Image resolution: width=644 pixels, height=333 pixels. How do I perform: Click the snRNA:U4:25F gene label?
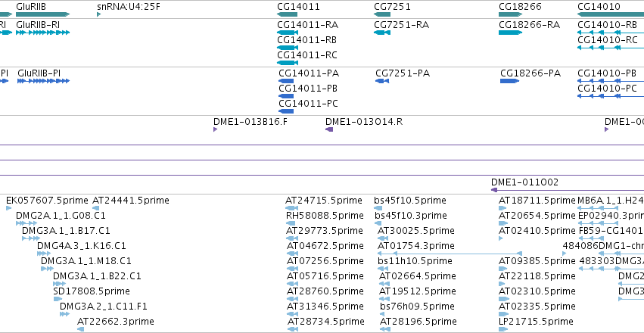[129, 7]
